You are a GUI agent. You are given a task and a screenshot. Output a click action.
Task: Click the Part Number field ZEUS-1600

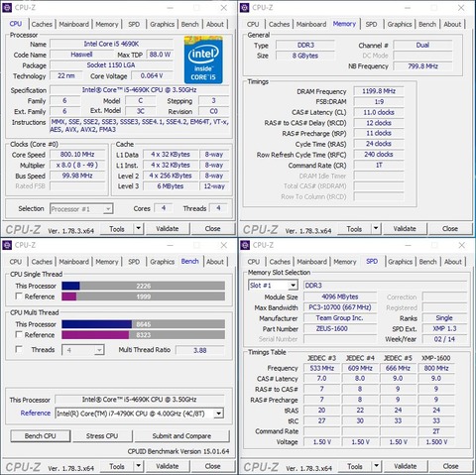coord(340,329)
